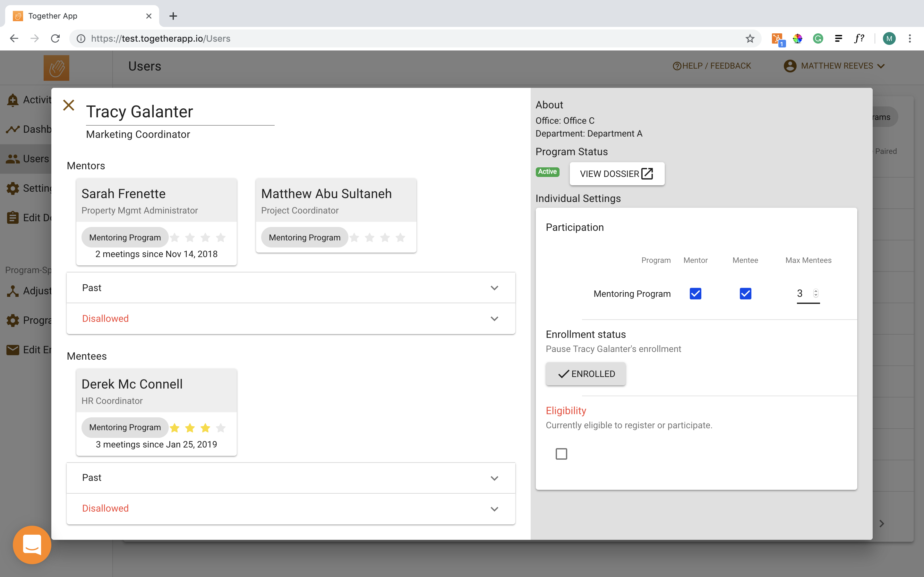Reload the page in the browser

click(x=56, y=38)
